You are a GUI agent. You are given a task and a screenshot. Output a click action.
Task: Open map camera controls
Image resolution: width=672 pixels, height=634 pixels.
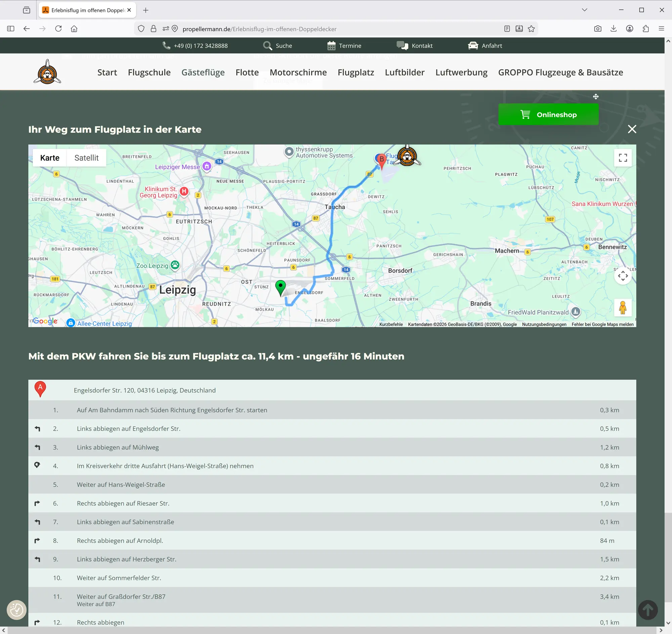point(623,276)
